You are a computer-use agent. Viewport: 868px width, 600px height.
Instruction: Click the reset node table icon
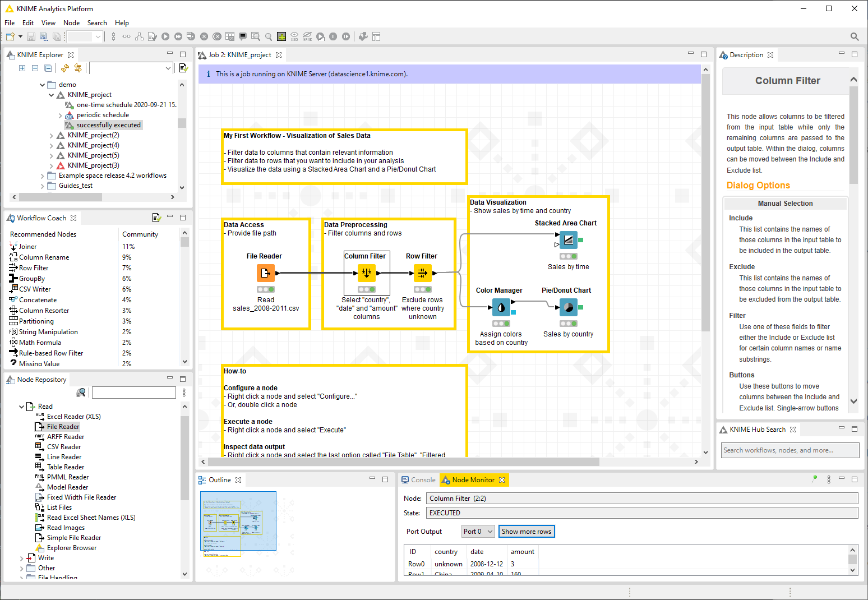pos(230,36)
